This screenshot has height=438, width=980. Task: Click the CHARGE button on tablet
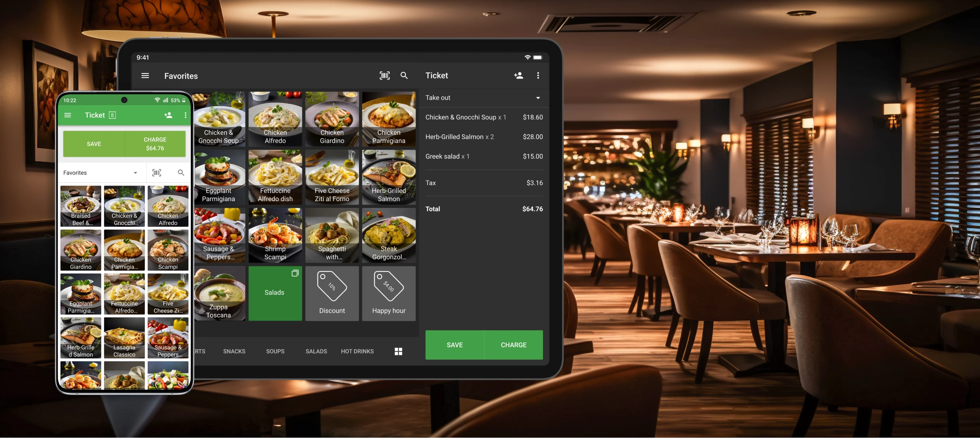pyautogui.click(x=513, y=344)
